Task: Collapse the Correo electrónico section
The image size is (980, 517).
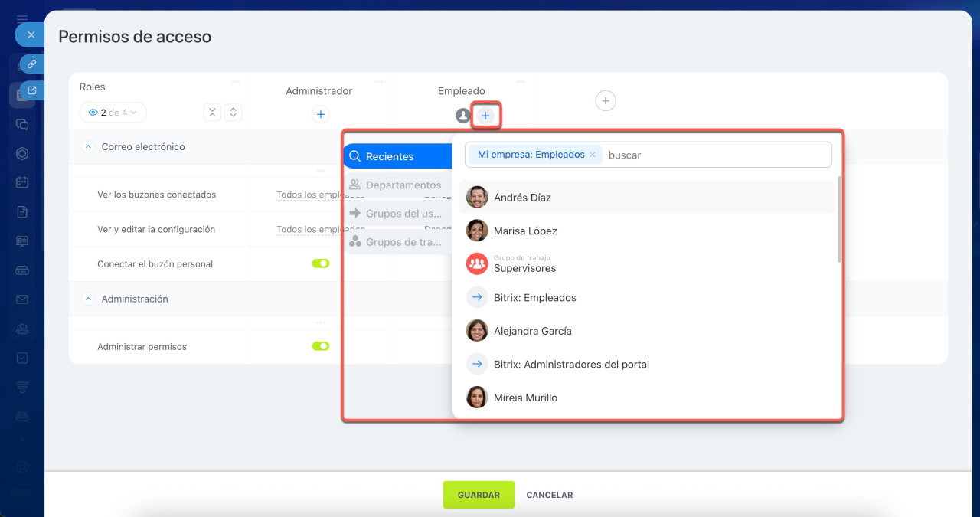Action: pyautogui.click(x=88, y=147)
